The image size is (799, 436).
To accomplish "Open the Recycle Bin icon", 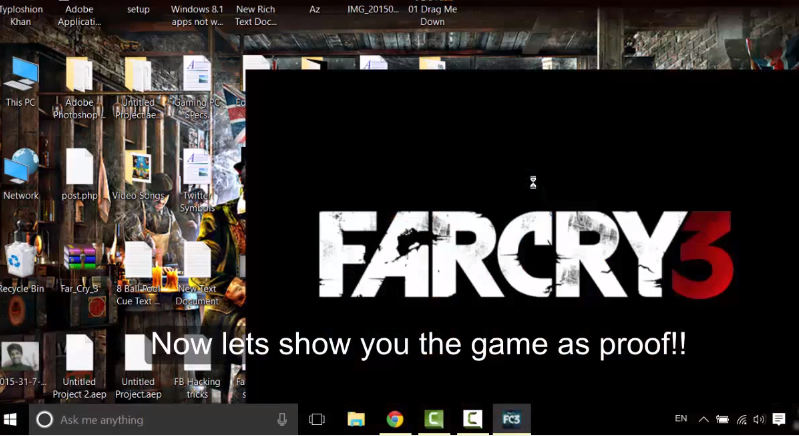I will click(20, 260).
